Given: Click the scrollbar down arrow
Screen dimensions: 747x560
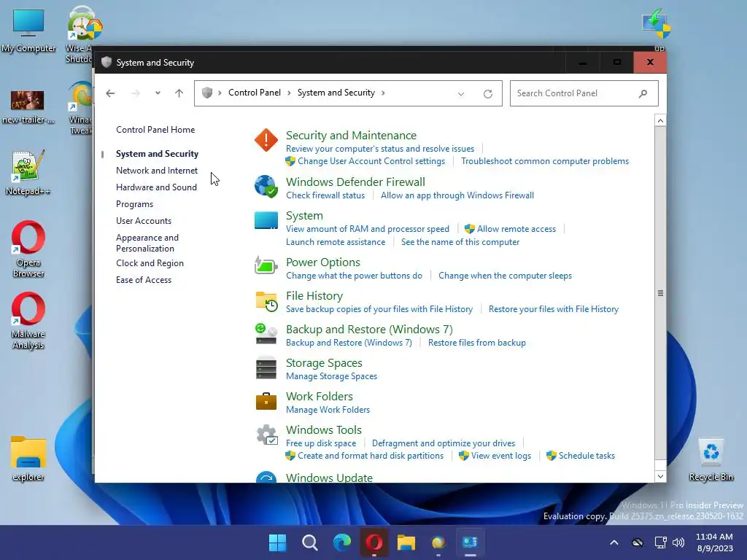Looking at the screenshot, I should pyautogui.click(x=660, y=476).
